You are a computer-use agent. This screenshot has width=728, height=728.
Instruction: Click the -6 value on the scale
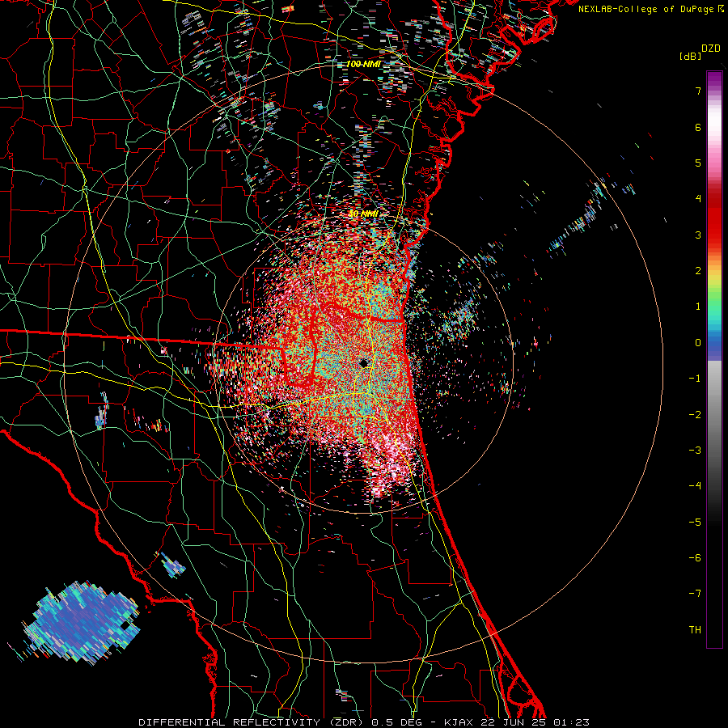(x=695, y=558)
